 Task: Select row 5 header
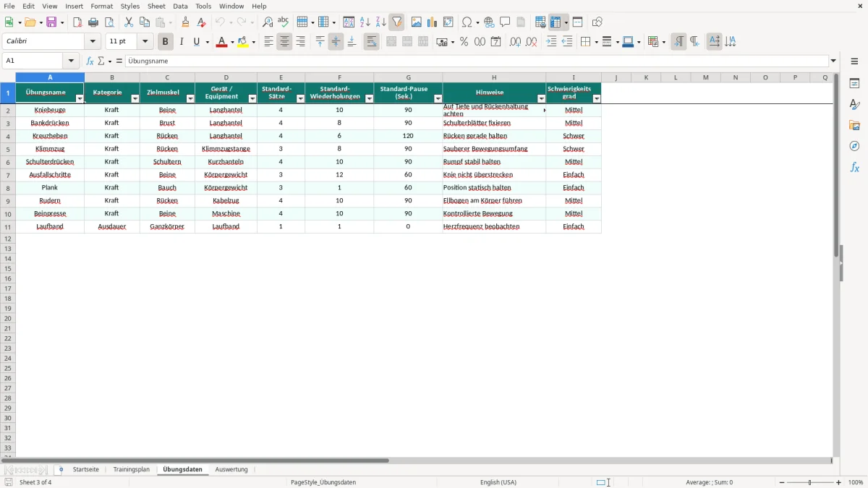coord(8,149)
